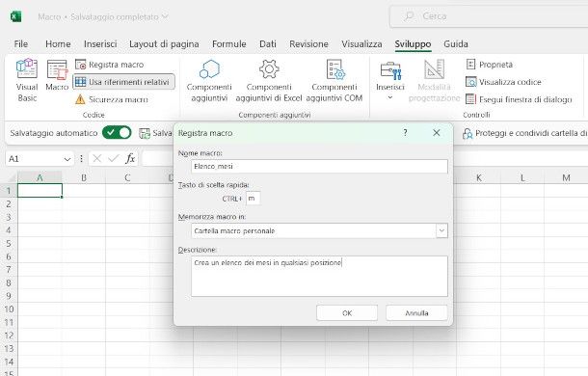Screen dimensions: 588x376
Task: Open the Macro list button
Action: (57, 75)
